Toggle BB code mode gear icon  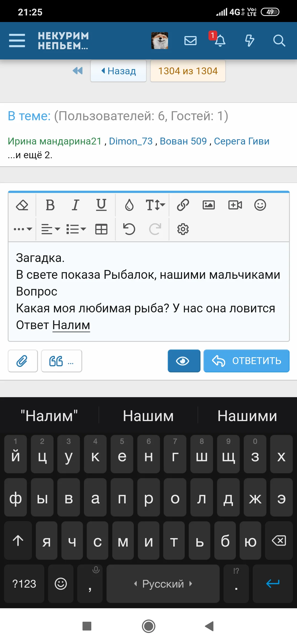coord(183,229)
